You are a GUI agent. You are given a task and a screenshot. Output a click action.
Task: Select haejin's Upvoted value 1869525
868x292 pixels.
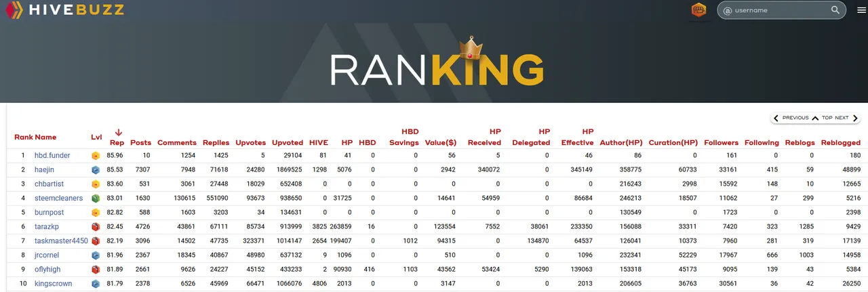(289, 169)
